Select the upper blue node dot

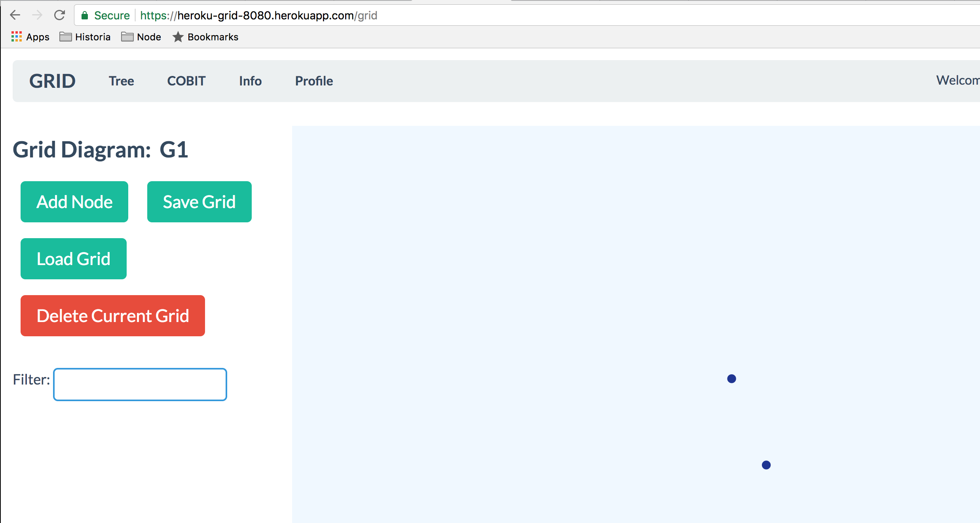coord(731,379)
